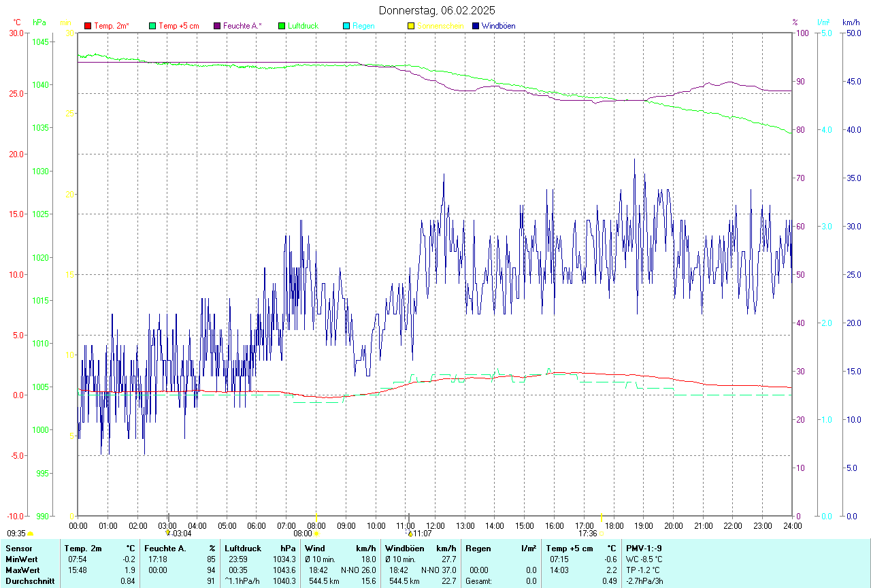Click the 'MinWert' row label
This screenshot has height=588, width=871.
pos(22,559)
